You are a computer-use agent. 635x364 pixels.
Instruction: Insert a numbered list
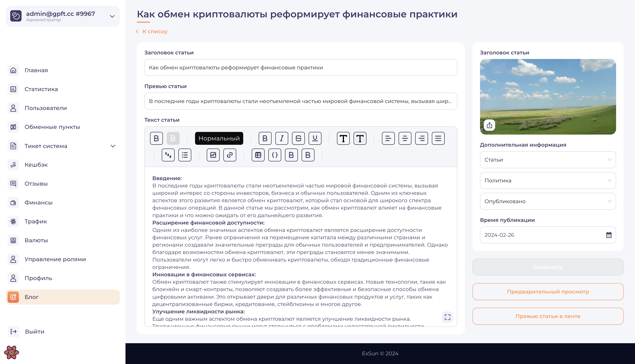168,155
